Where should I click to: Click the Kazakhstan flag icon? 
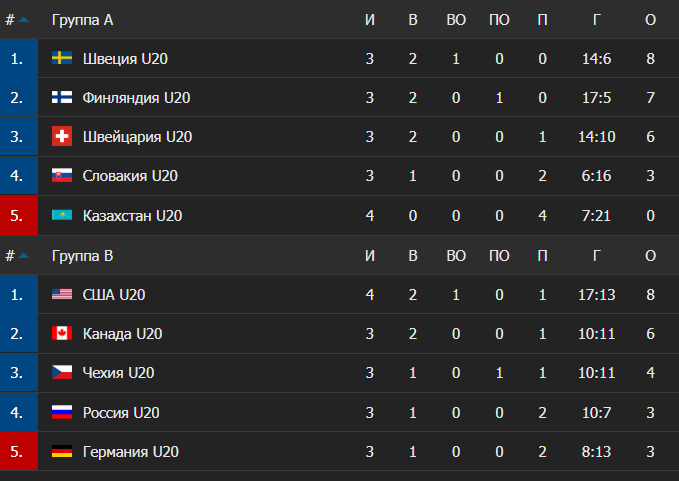[62, 216]
